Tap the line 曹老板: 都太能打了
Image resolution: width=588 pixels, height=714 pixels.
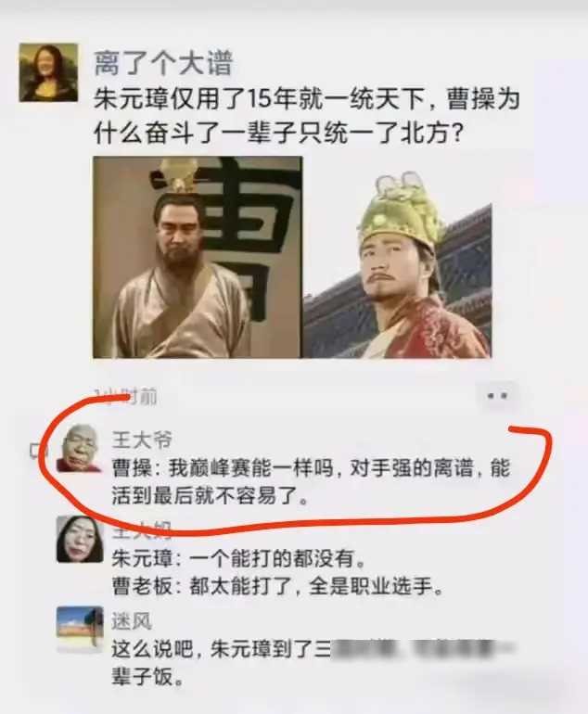click(x=277, y=586)
